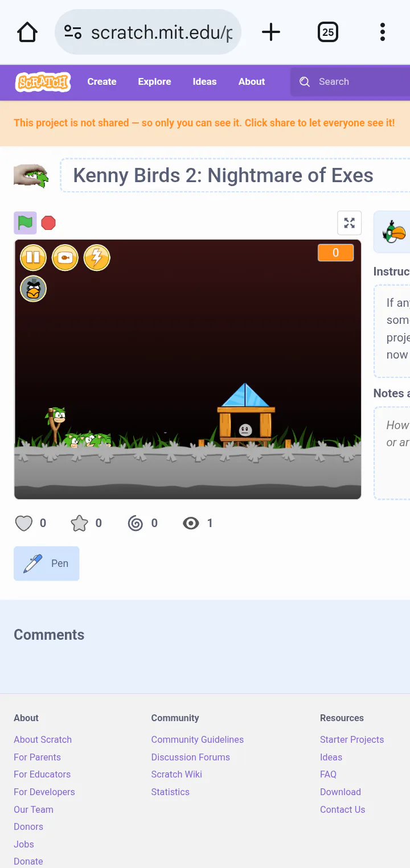The height and width of the screenshot is (868, 410).
Task: Start the project with green flag
Action: point(25,223)
